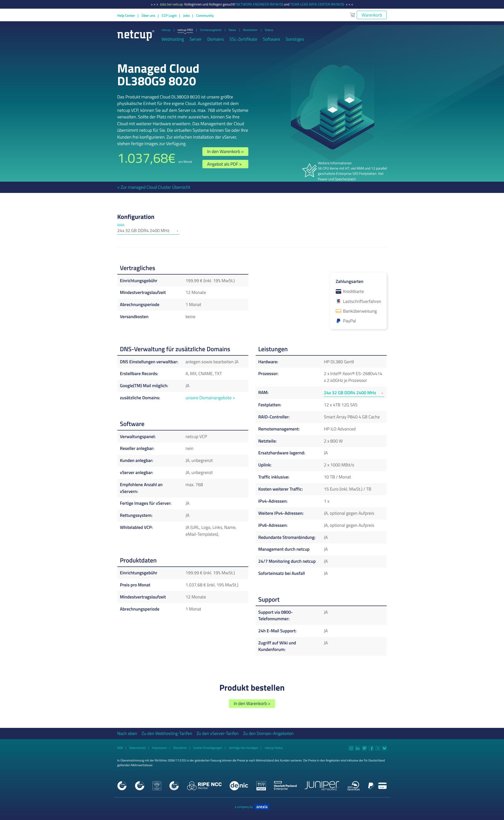Visit netcup Instagram page icon

pyautogui.click(x=351, y=748)
